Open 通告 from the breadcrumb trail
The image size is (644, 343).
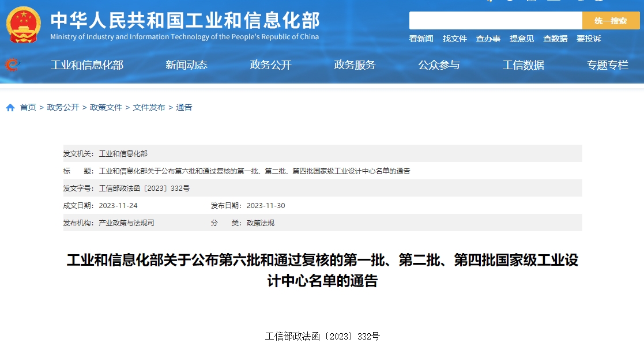184,107
